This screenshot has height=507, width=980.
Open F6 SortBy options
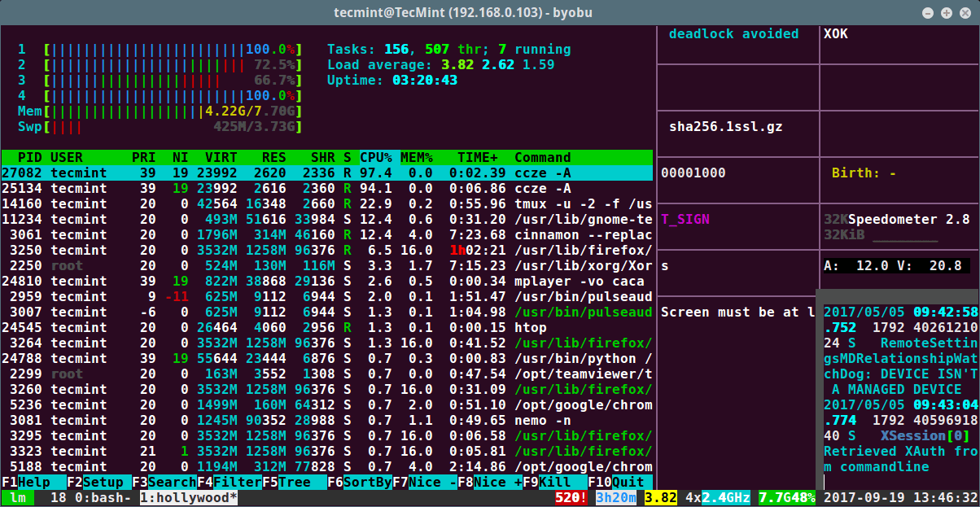click(360, 482)
